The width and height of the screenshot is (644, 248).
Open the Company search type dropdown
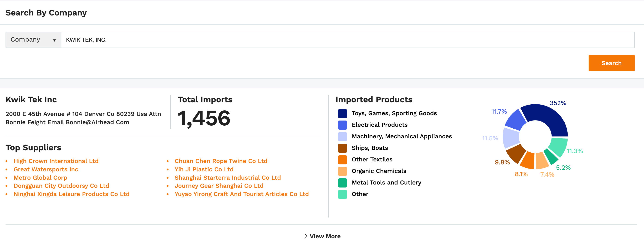click(33, 40)
